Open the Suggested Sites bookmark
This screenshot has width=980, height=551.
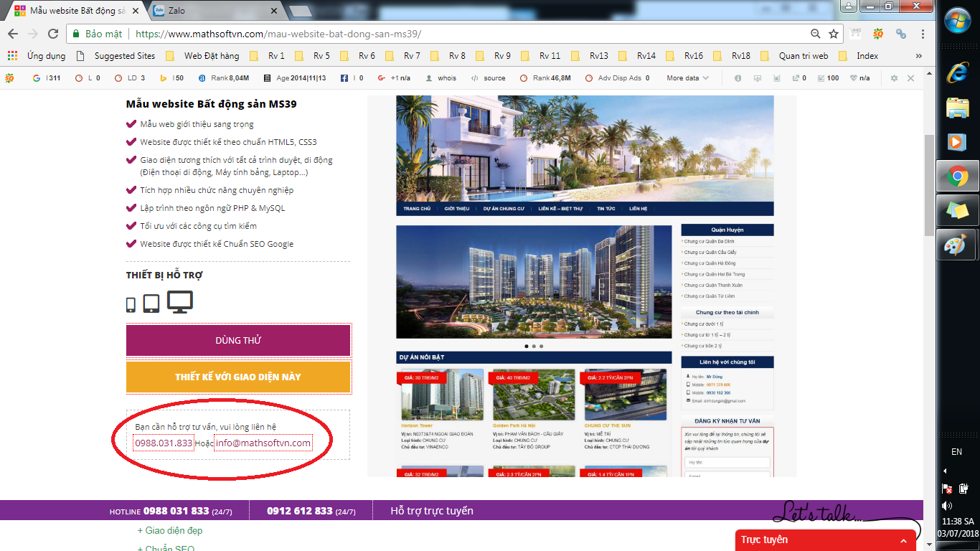pos(116,55)
